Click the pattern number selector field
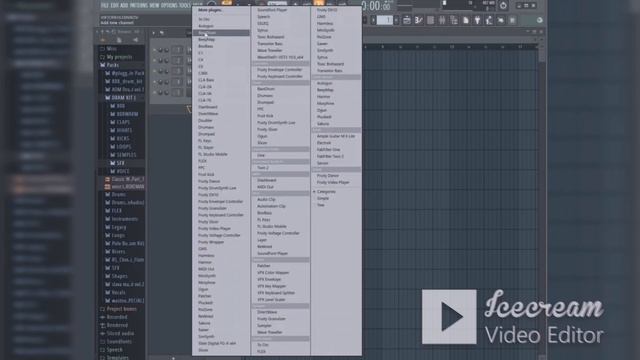This screenshot has height=360, width=640. pyautogui.click(x=384, y=20)
